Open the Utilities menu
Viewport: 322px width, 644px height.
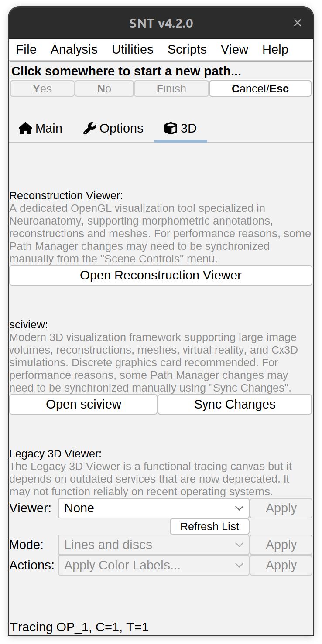(133, 49)
